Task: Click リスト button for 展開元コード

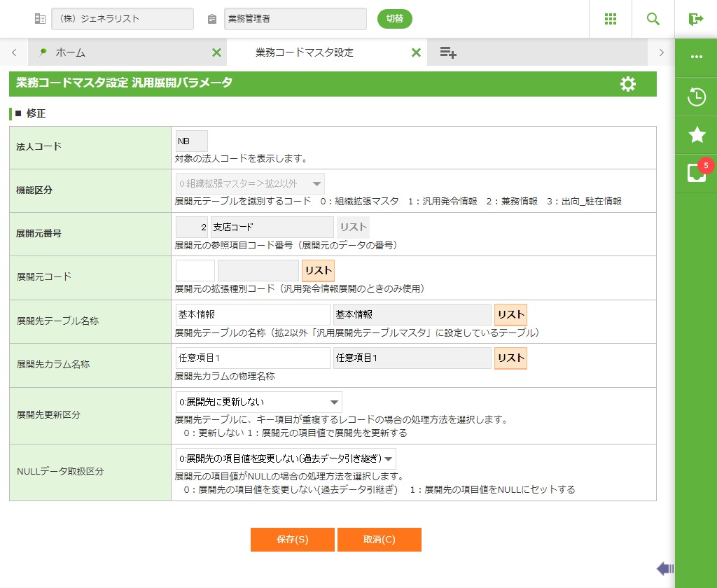Action: pyautogui.click(x=317, y=270)
